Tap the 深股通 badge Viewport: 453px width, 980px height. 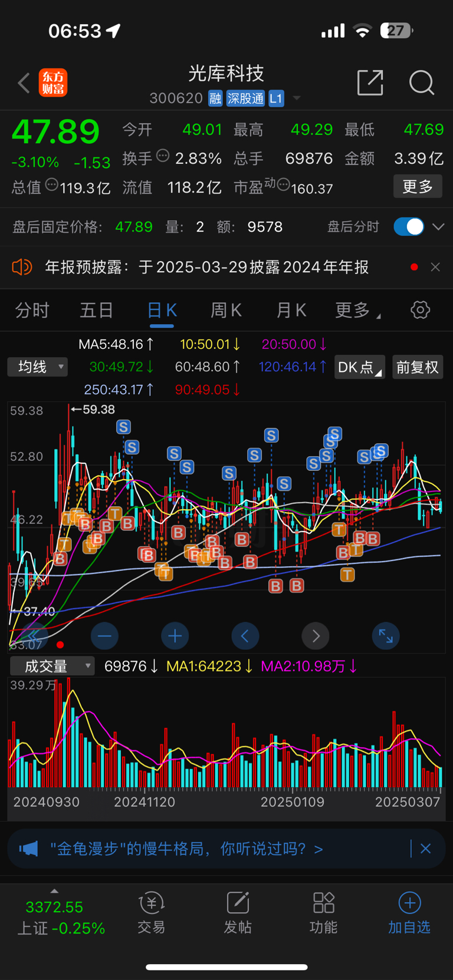click(x=245, y=98)
